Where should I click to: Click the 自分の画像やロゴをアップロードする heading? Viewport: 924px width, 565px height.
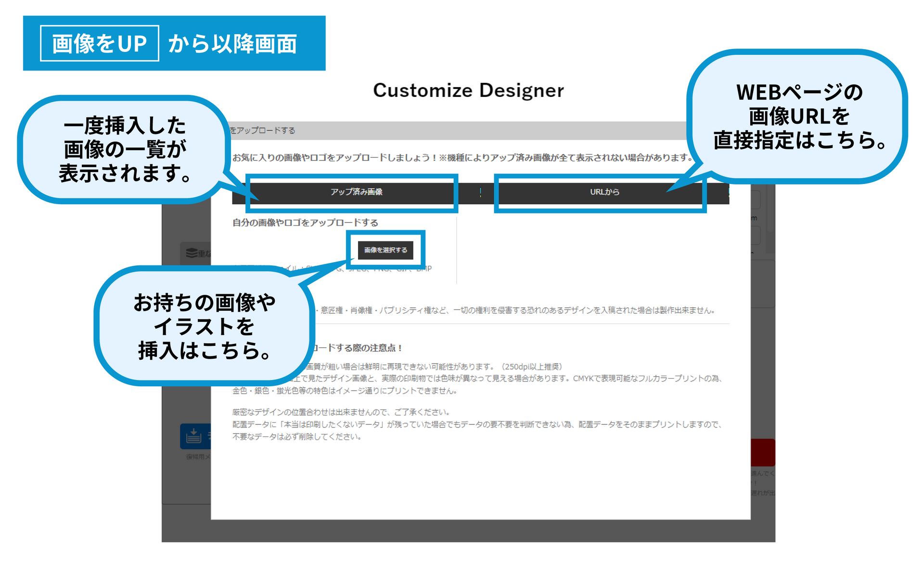305,223
